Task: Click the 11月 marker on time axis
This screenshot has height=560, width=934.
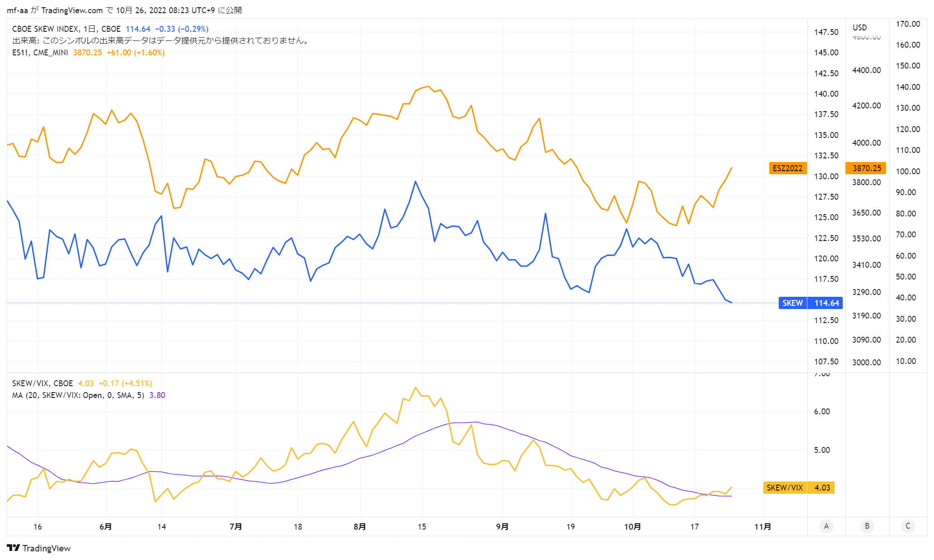Action: click(x=763, y=526)
